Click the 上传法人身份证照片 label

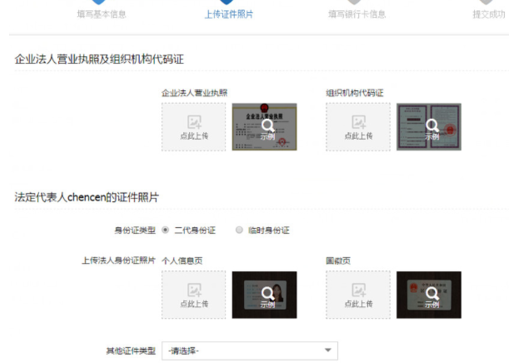119,260
